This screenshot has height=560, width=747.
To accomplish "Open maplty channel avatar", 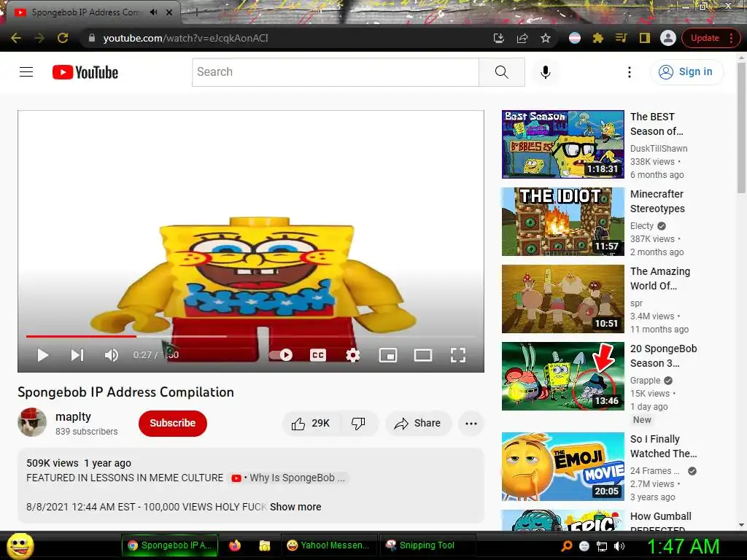I will point(32,422).
